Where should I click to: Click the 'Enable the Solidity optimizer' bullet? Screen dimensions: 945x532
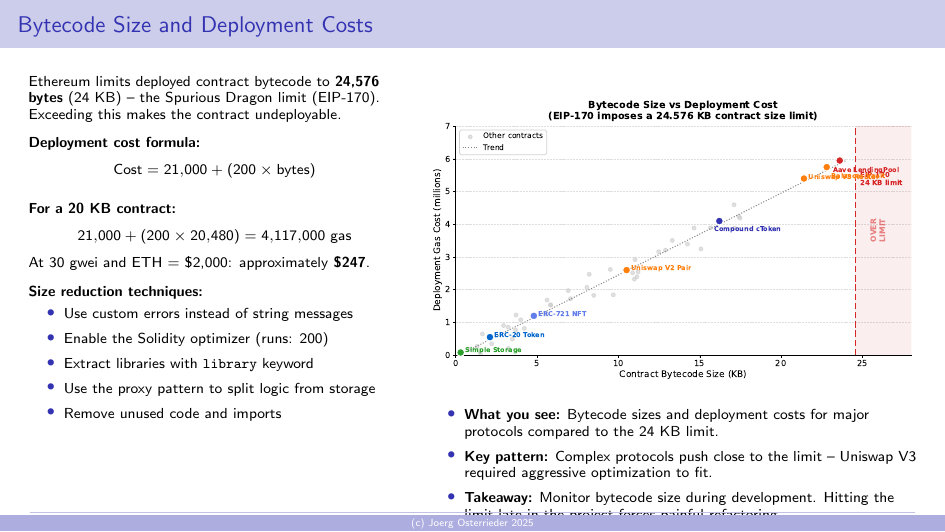click(x=195, y=338)
